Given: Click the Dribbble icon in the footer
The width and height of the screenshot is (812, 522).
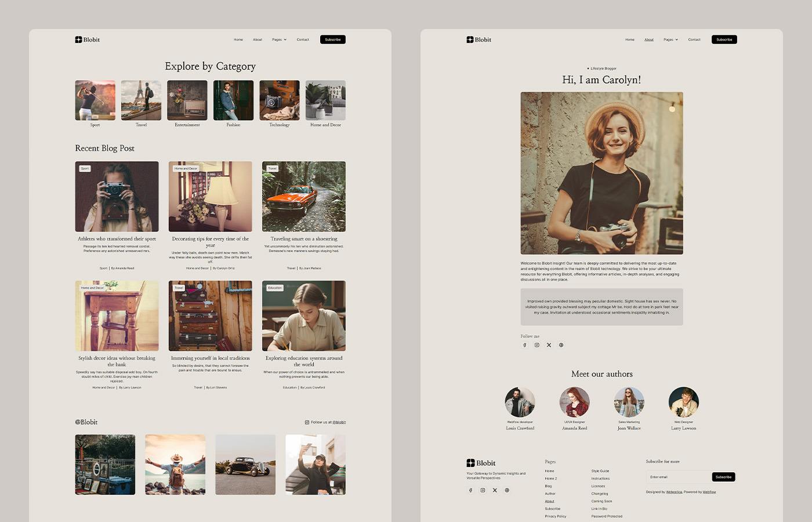Looking at the screenshot, I should [507, 490].
